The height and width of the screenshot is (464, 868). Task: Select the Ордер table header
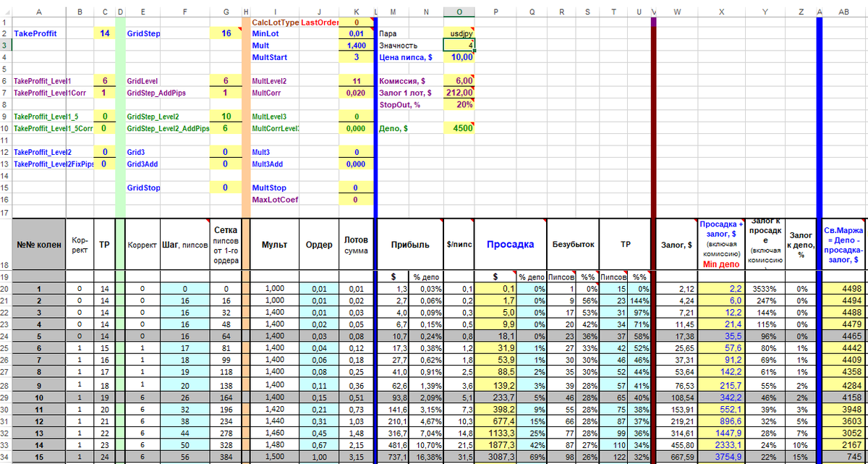pos(319,244)
